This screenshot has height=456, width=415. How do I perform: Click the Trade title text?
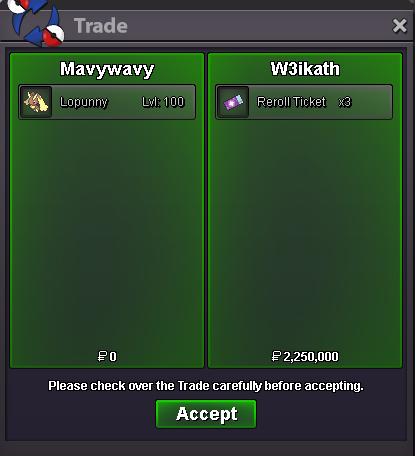click(x=101, y=26)
